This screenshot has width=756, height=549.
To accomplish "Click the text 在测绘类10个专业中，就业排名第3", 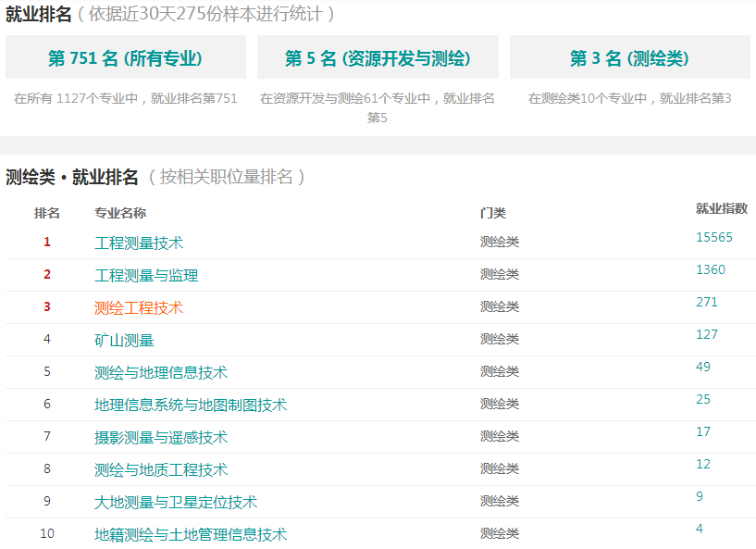I will 629,98.
